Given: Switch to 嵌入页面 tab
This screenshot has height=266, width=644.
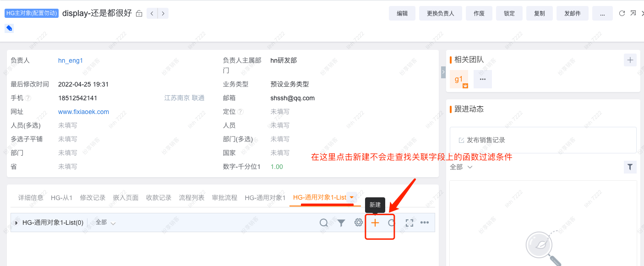Looking at the screenshot, I should [x=126, y=198].
